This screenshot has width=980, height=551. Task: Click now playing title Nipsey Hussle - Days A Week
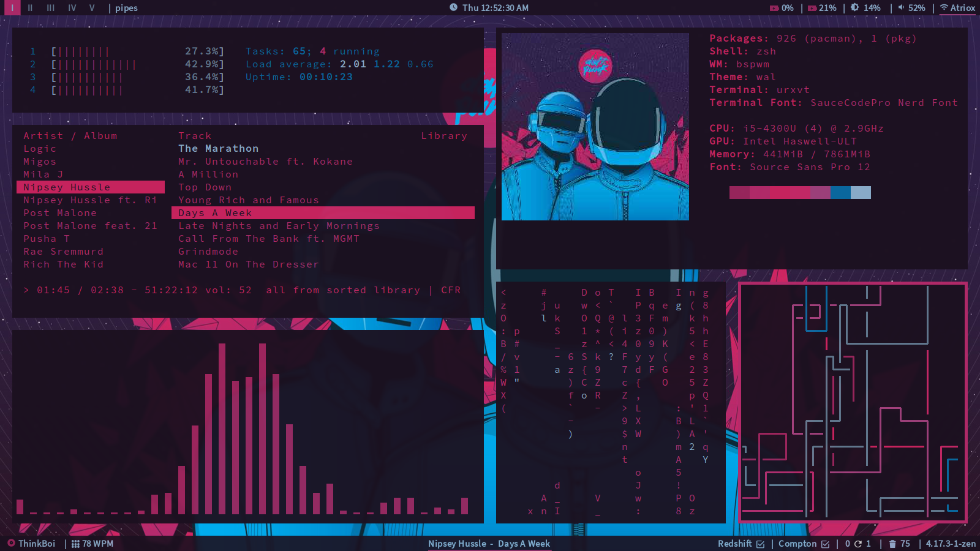(489, 544)
